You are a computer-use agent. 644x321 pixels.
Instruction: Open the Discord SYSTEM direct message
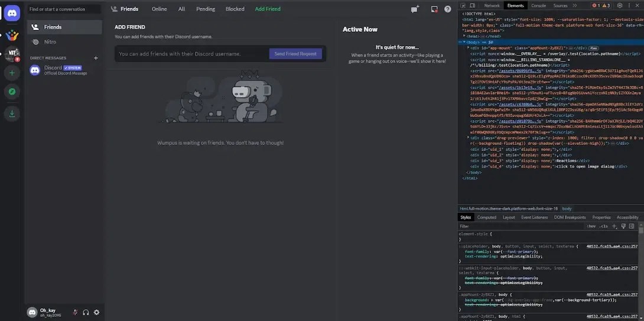64,70
